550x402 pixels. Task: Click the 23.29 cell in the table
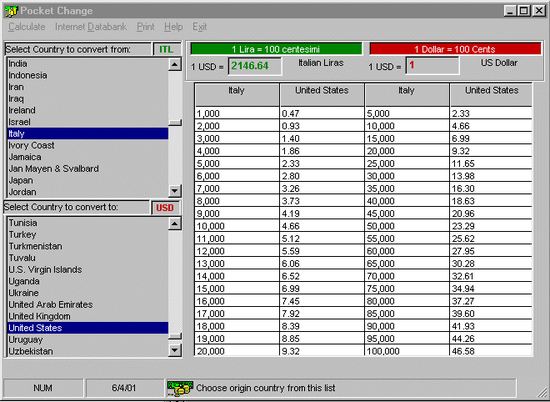pyautogui.click(x=491, y=226)
